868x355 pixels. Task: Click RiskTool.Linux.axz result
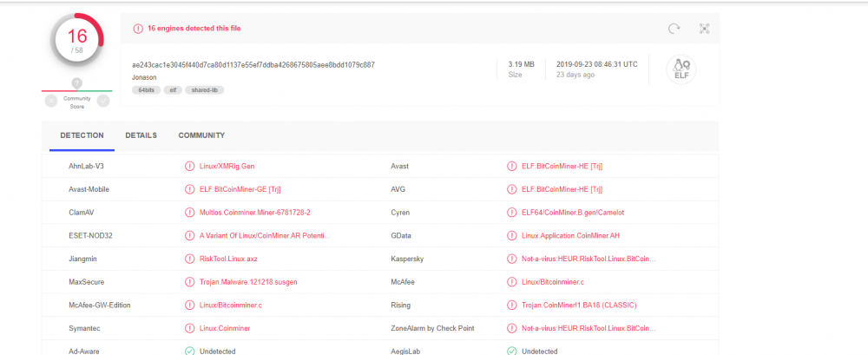point(228,260)
